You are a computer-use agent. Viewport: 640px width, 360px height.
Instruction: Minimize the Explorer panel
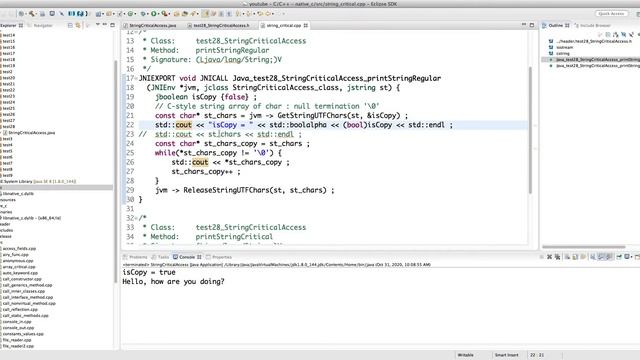[x=105, y=25]
